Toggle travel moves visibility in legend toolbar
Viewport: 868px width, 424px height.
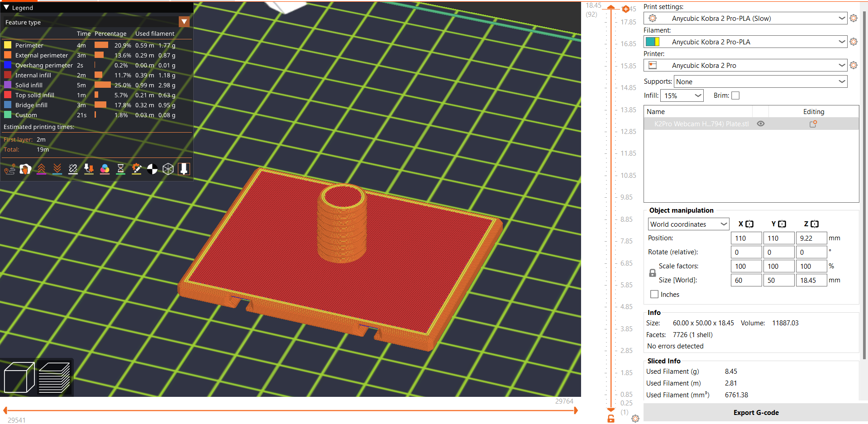[10, 169]
